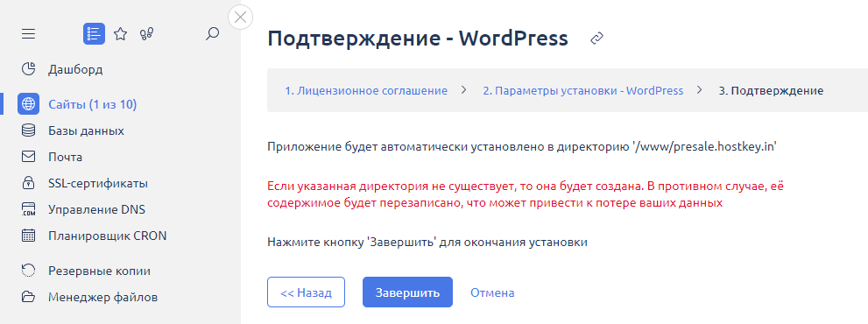The width and height of the screenshot is (868, 324).
Task: Click the << Назад button
Action: click(x=307, y=292)
